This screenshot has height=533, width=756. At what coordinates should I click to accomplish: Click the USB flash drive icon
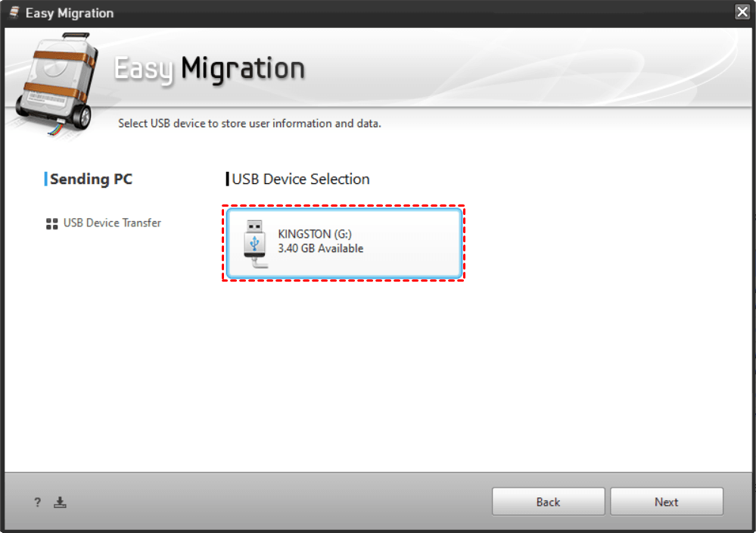point(256,243)
